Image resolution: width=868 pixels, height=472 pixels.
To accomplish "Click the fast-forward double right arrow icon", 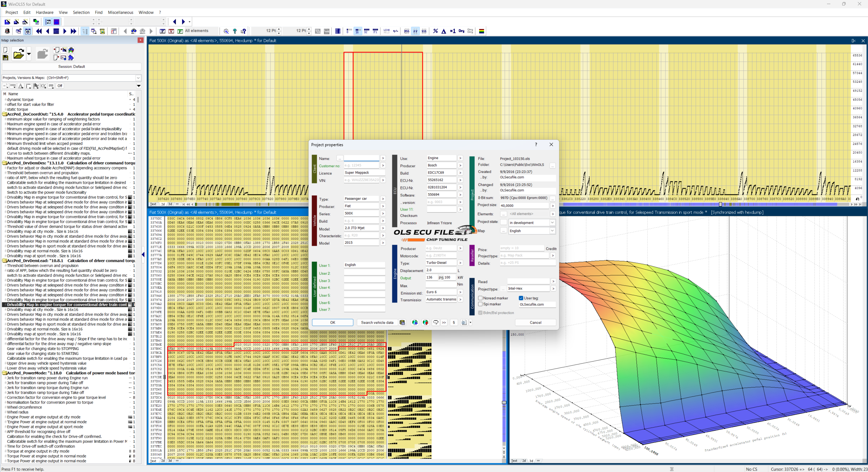I will pos(74,31).
